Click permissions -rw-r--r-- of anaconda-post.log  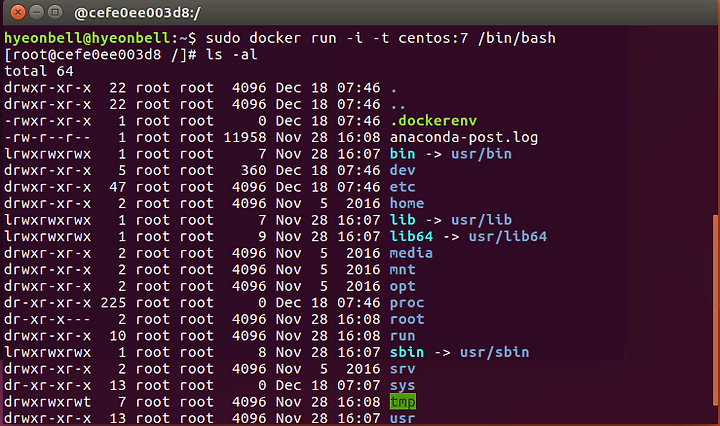tap(48, 137)
